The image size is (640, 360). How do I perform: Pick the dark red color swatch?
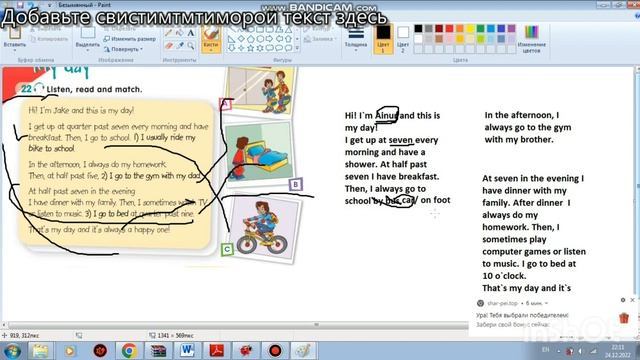click(x=439, y=29)
